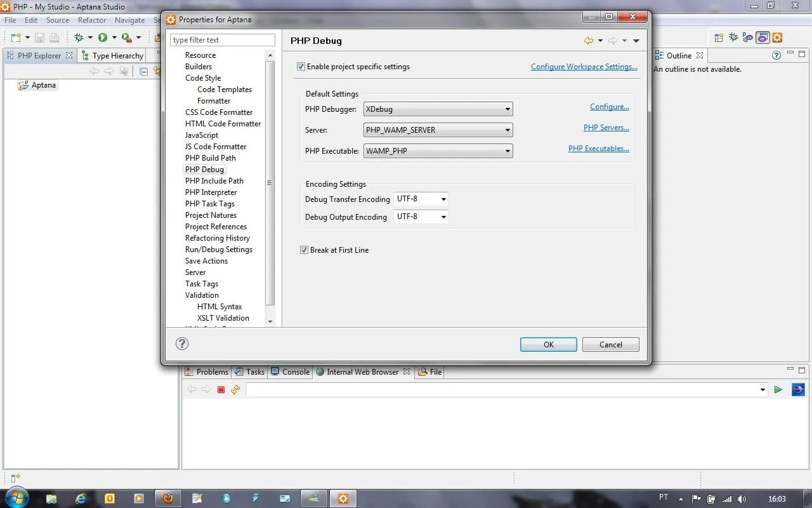The height and width of the screenshot is (508, 812).
Task: Click the Run External Tools icon
Action: [x=126, y=38]
